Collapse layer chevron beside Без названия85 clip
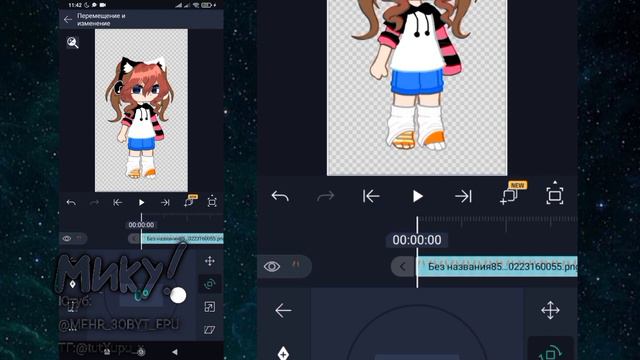The height and width of the screenshot is (360, 640). (x=402, y=267)
